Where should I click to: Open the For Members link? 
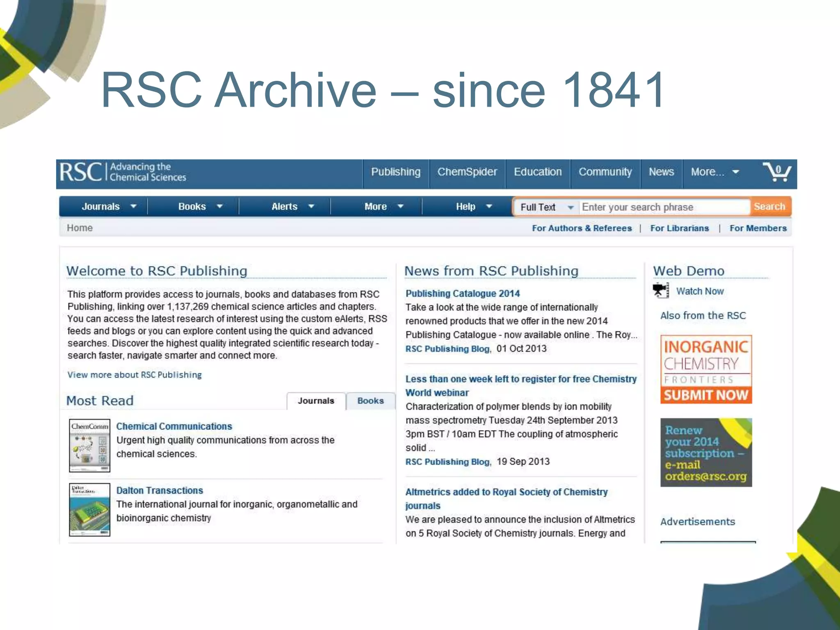pos(758,228)
